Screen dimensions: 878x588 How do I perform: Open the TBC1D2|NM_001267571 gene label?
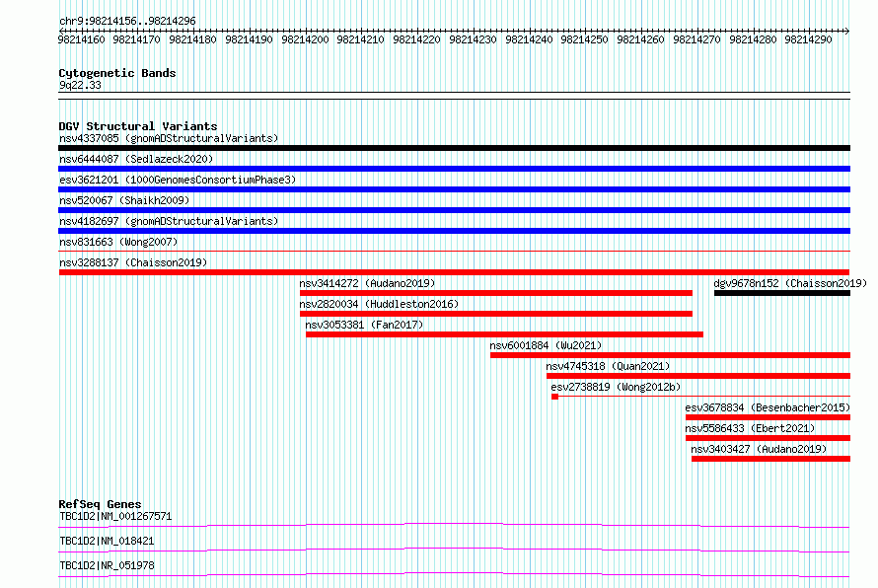(x=115, y=516)
